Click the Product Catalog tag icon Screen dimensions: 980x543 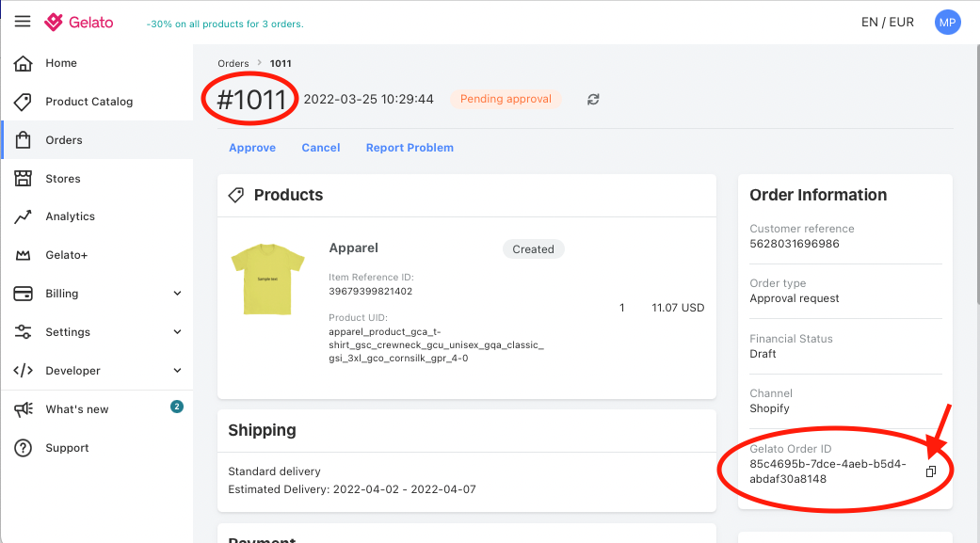24,102
